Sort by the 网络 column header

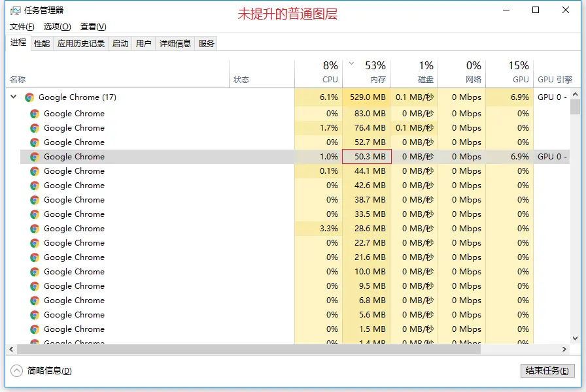(x=462, y=74)
